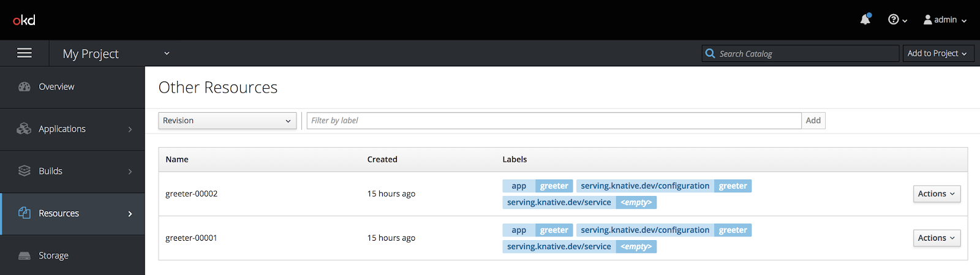Screen dimensions: 980x275
Task: Click the Search Catalog input field
Action: point(807,54)
